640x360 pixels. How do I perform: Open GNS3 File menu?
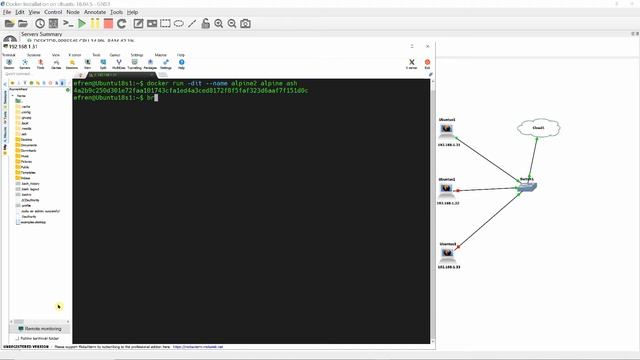tap(7, 12)
